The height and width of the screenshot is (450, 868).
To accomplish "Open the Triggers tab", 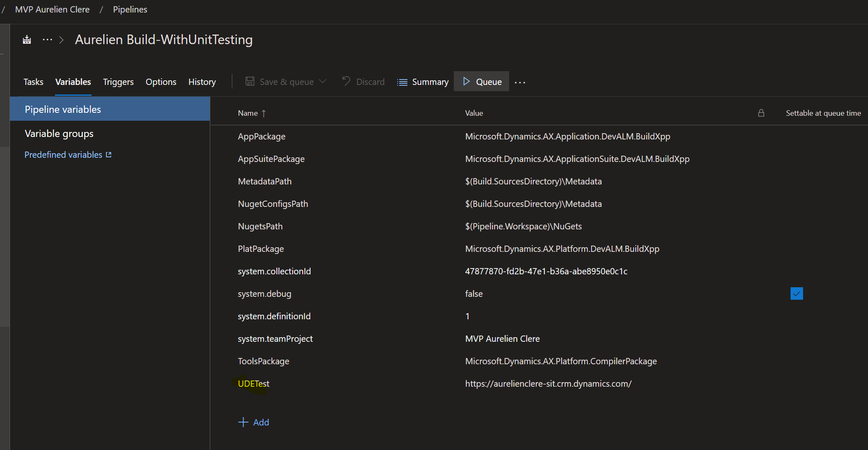I will (118, 82).
